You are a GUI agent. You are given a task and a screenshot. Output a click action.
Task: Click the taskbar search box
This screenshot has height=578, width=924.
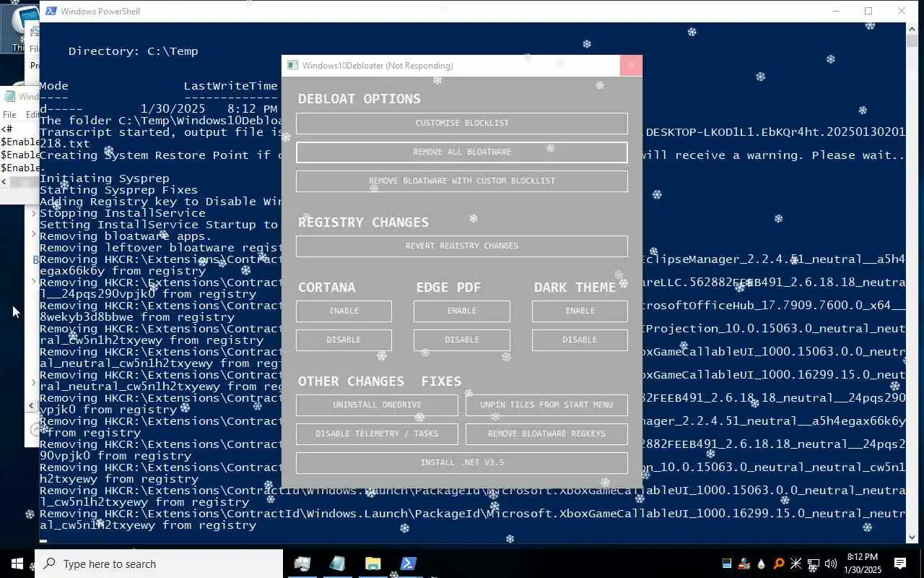(x=159, y=564)
